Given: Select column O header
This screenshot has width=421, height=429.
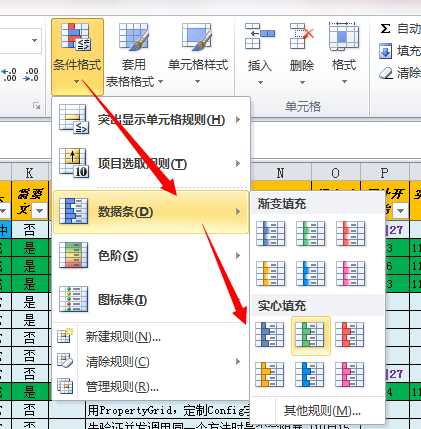Looking at the screenshot, I should tap(336, 173).
